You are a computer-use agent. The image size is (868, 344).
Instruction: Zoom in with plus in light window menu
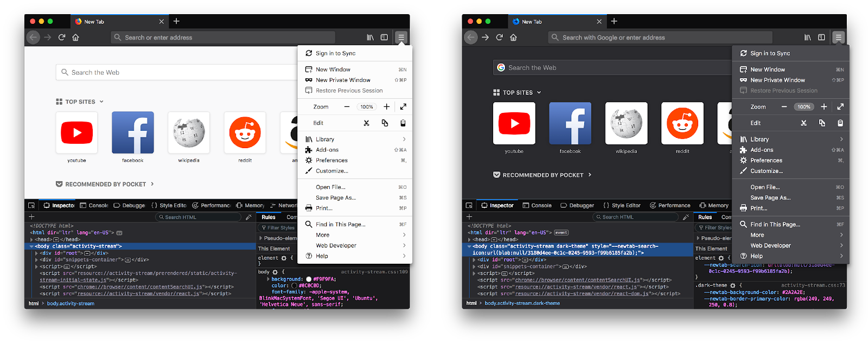(x=386, y=107)
